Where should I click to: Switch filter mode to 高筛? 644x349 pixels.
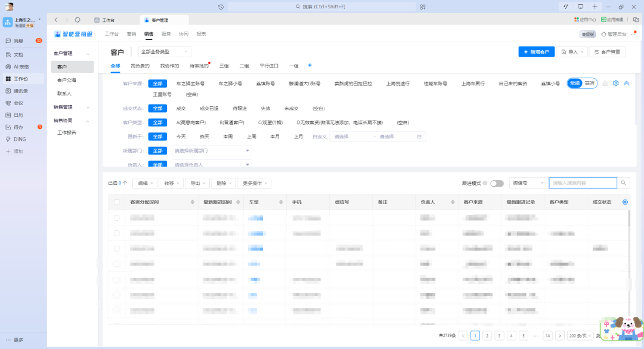(x=590, y=84)
